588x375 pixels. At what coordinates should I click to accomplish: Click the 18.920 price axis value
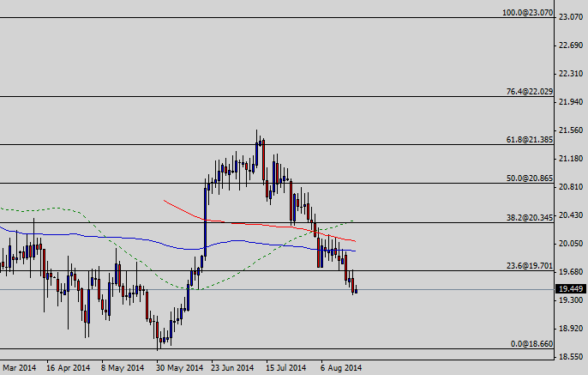point(569,329)
